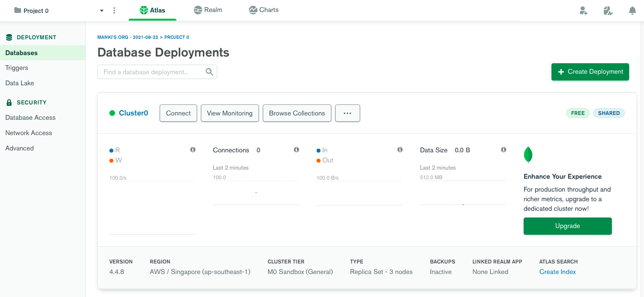The image size is (644, 297).
Task: Click the Create Deployment button
Action: (590, 72)
